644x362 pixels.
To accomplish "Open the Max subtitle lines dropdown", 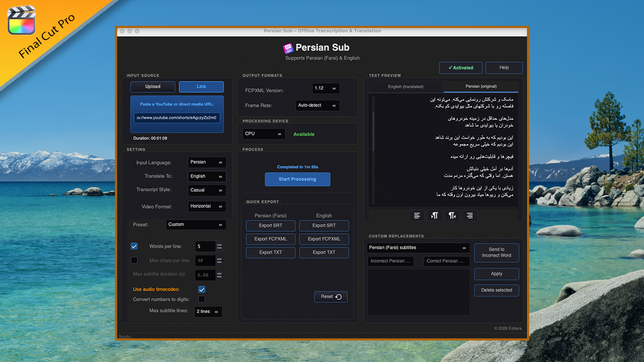I will click(x=208, y=312).
